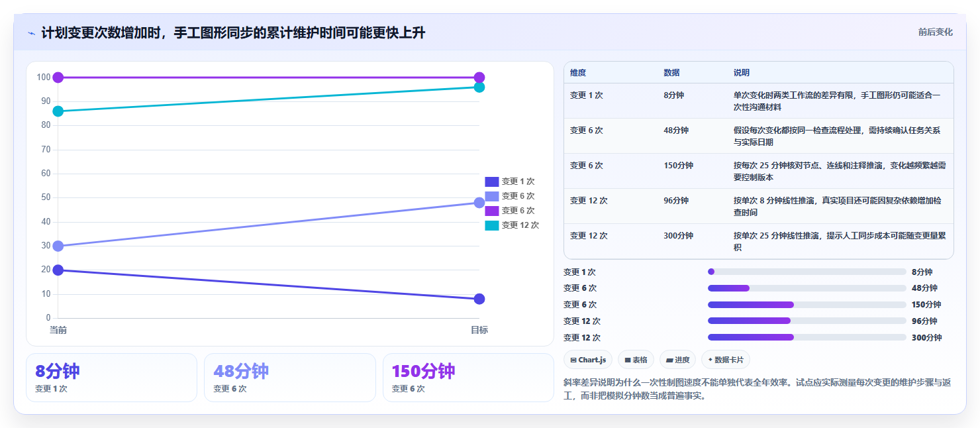This screenshot has height=428, width=980.
Task: Click the lightning icon before the title
Action: coord(32,32)
